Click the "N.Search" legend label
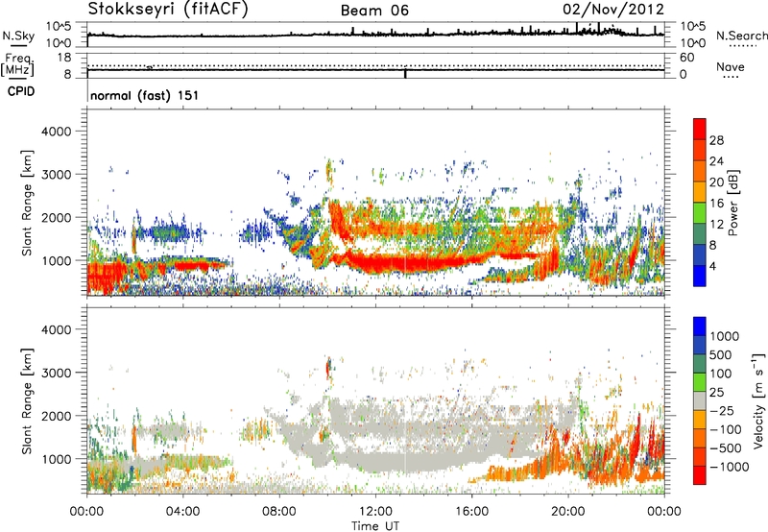 point(741,36)
